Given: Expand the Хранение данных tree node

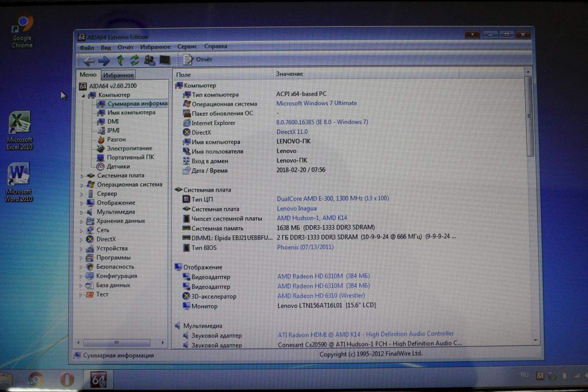Looking at the screenshot, I should pos(83,222).
